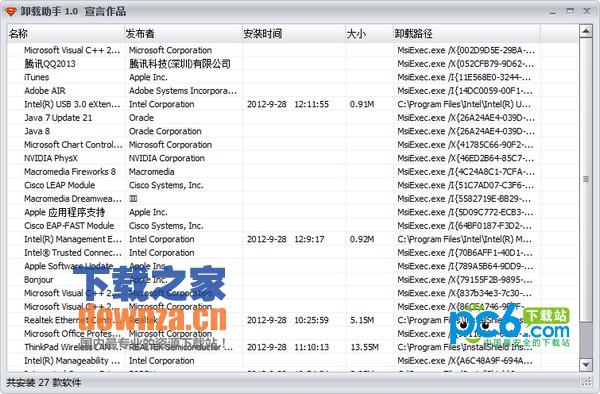
Task: Select the iTunes entry
Action: (292, 77)
